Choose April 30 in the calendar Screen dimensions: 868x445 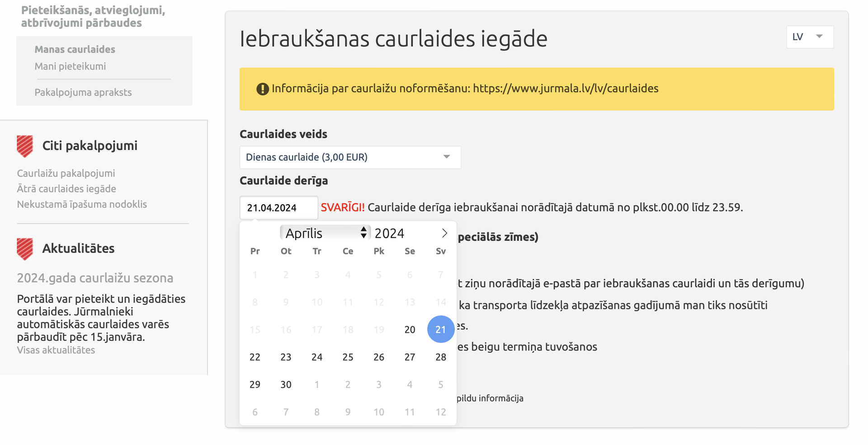click(x=286, y=384)
